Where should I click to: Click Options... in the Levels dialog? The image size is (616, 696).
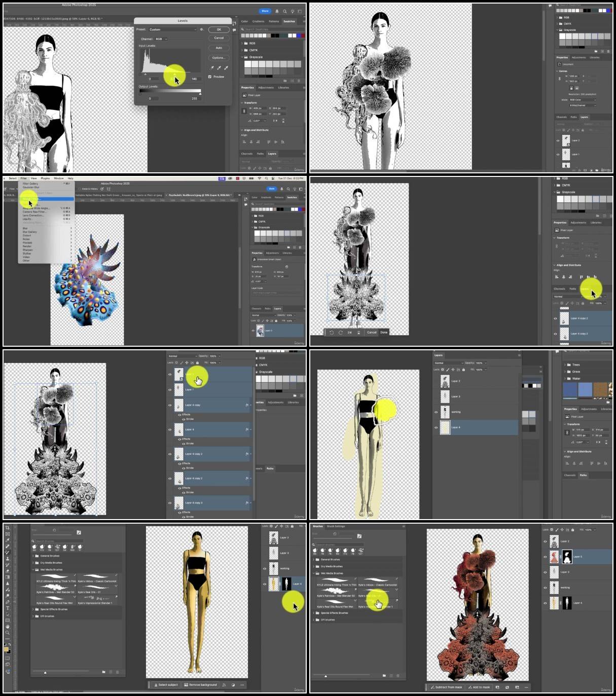[x=219, y=58]
